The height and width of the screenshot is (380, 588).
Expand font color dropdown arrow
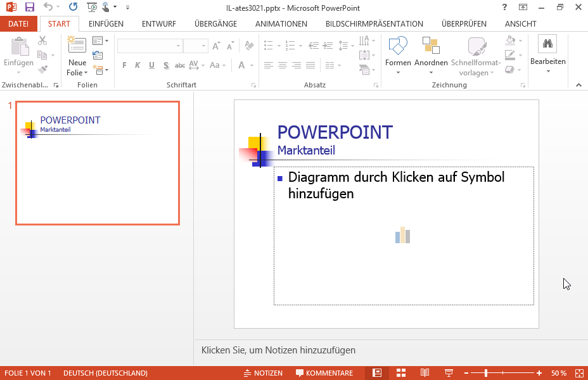tap(252, 65)
